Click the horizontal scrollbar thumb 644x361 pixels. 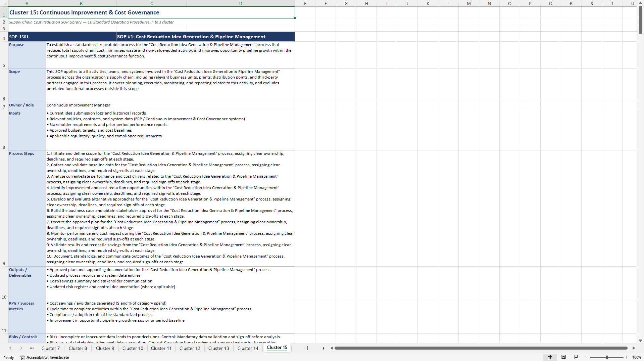pos(481,348)
